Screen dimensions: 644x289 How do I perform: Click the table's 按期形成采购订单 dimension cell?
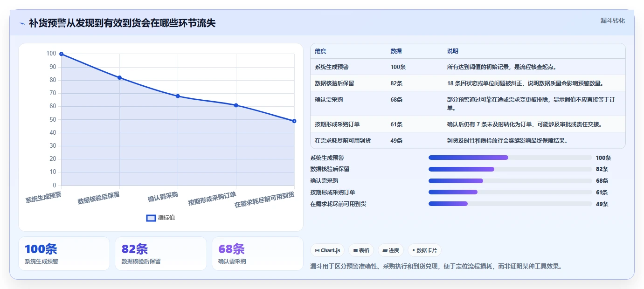pyautogui.click(x=337, y=124)
